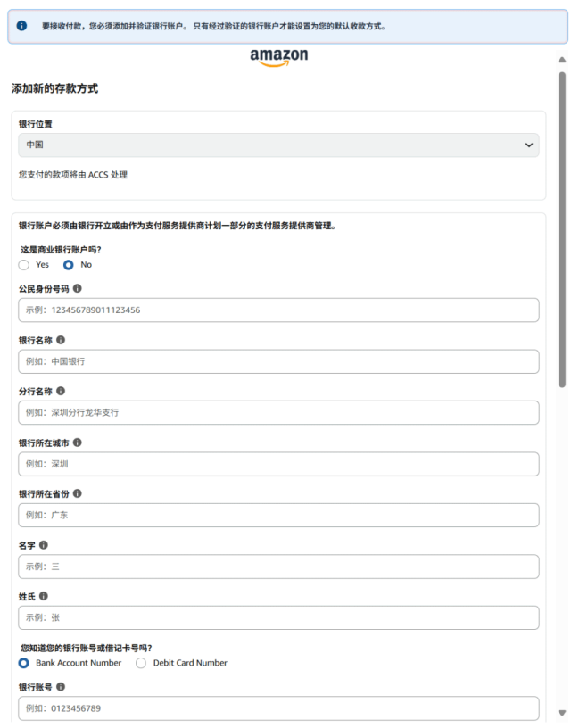Click the 公民身份号码 input field
The height and width of the screenshot is (728, 571).
point(278,310)
